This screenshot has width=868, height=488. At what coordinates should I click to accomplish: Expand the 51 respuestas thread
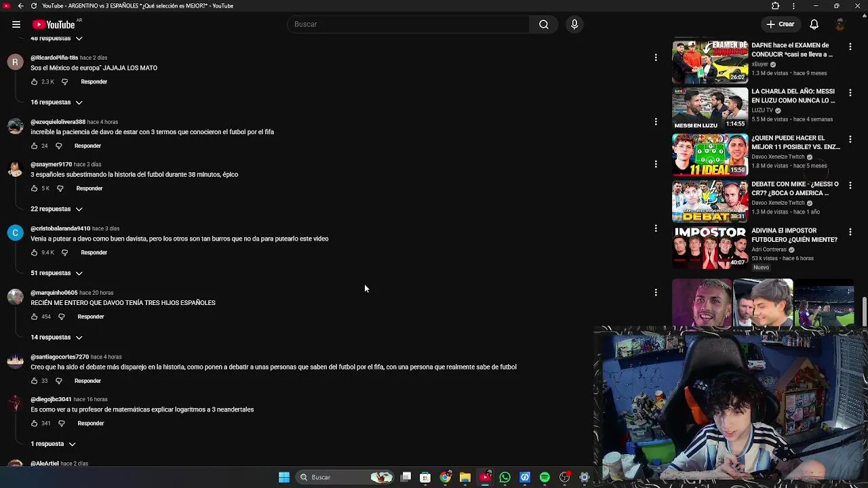coord(56,273)
